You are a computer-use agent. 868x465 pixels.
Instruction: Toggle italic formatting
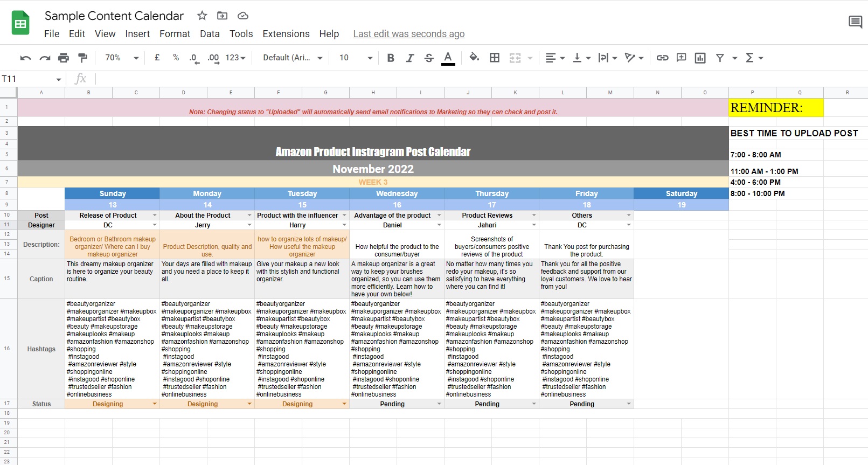(409, 58)
